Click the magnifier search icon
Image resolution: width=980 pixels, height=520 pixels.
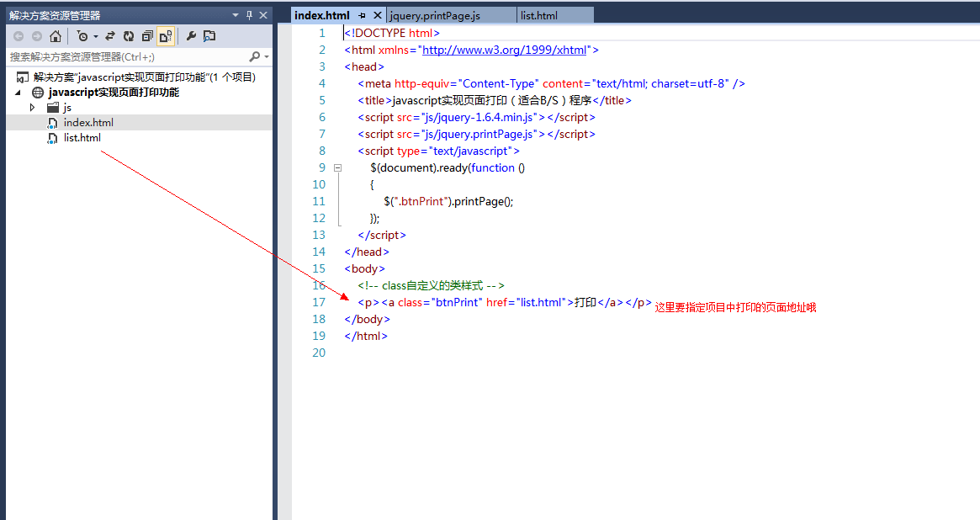point(254,57)
